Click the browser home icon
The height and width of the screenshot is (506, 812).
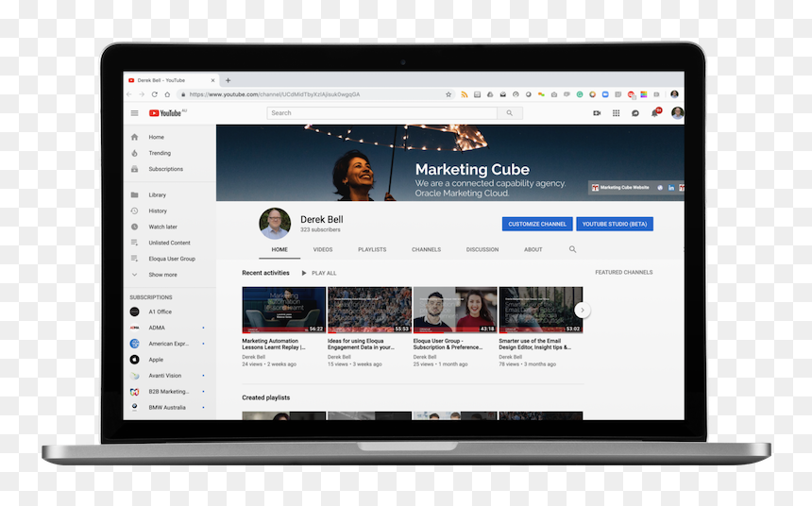167,94
